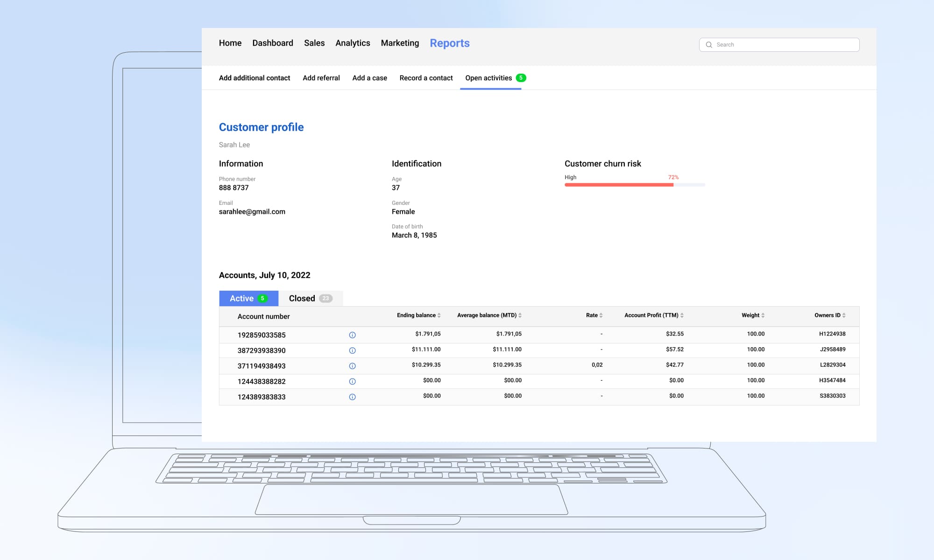Sort by Owners ID column arrows
934x560 pixels.
(844, 315)
